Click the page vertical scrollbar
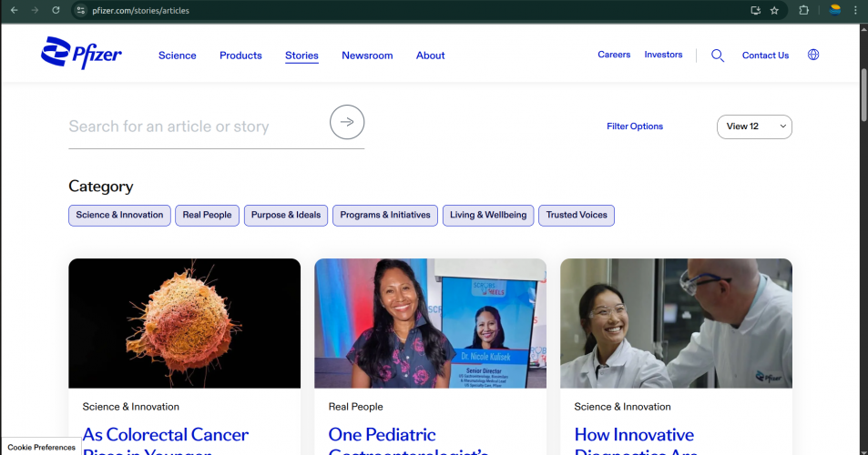 pos(863,94)
